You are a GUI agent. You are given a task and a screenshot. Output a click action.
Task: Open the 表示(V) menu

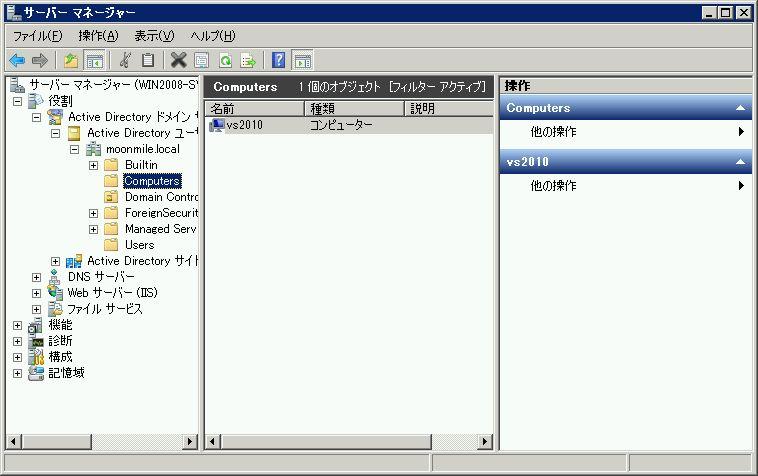tap(153, 36)
